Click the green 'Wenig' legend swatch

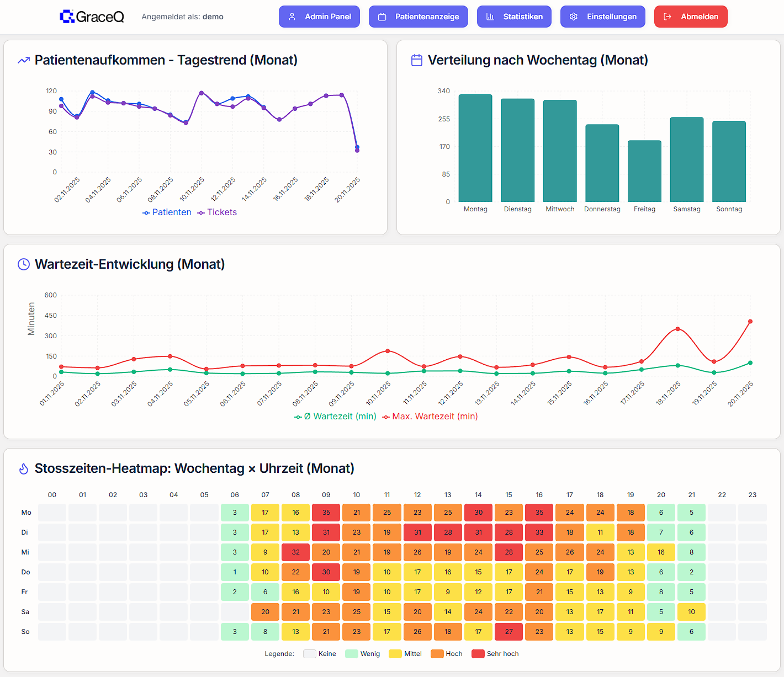click(351, 654)
